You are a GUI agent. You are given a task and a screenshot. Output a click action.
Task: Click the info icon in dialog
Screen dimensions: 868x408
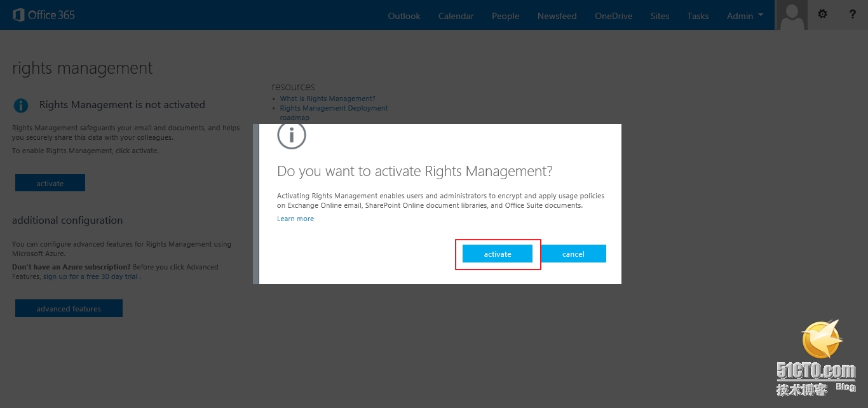[292, 135]
